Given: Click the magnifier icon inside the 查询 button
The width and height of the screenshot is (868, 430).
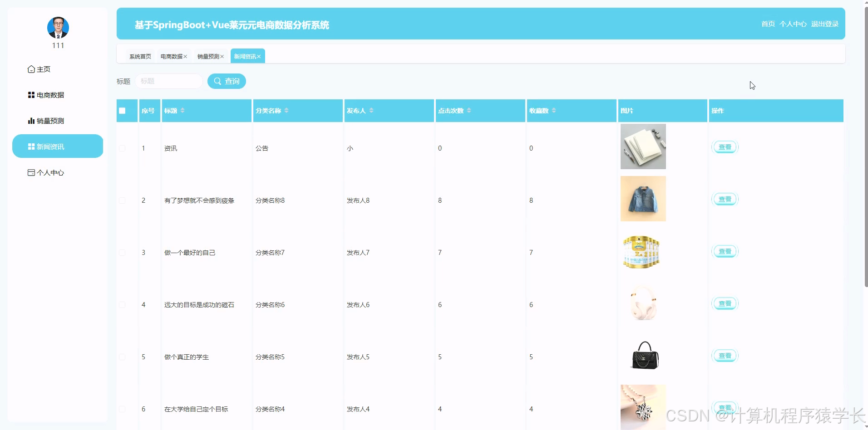Looking at the screenshot, I should tap(218, 81).
